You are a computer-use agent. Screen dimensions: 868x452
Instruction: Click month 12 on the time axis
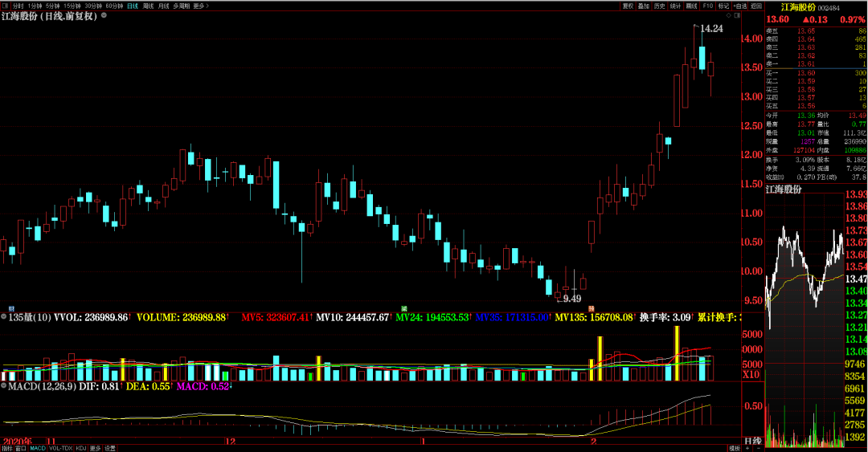[231, 442]
